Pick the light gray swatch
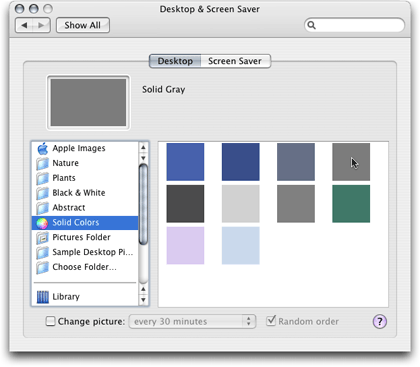Image resolution: width=420 pixels, height=367 pixels. coord(241,204)
